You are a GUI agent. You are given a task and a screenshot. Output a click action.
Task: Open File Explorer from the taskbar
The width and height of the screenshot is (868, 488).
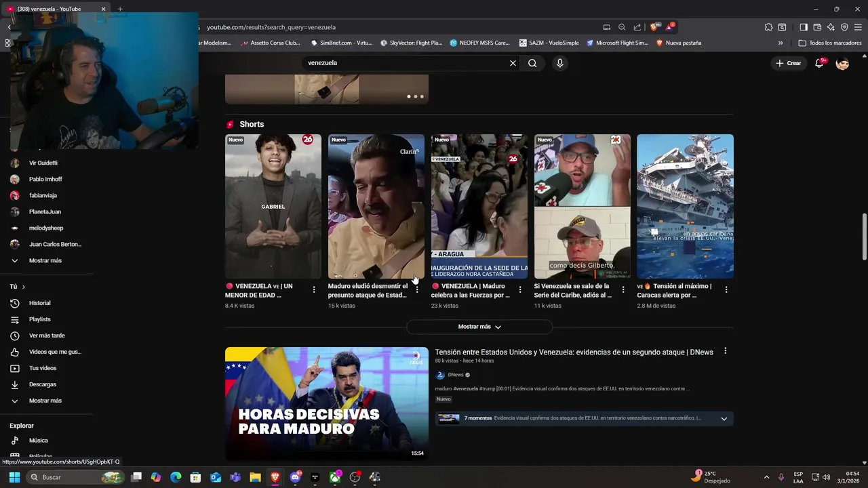coord(255,477)
